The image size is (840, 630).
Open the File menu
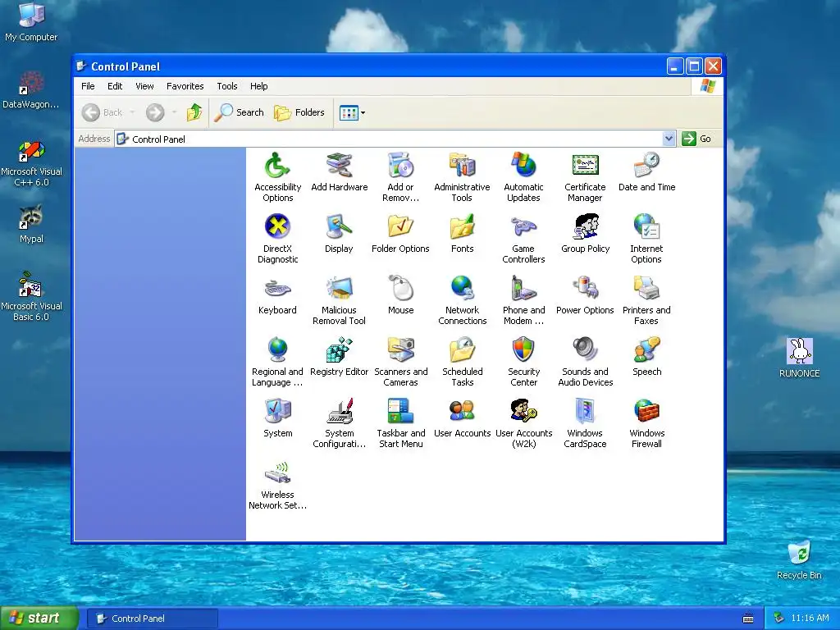(x=88, y=86)
